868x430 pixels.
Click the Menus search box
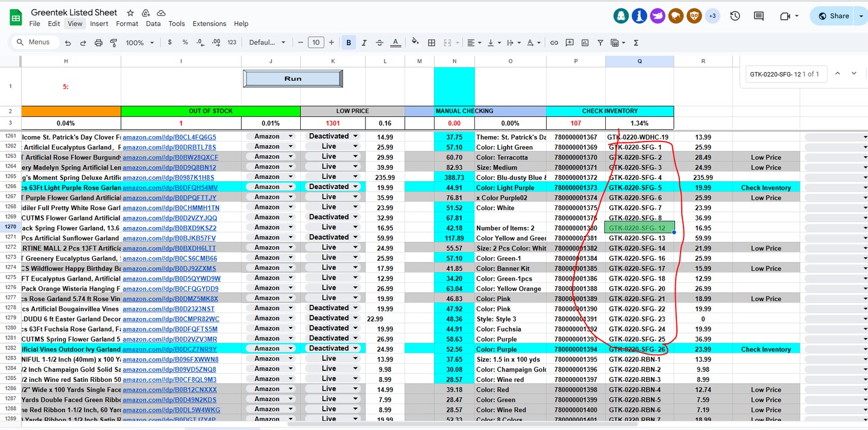(36, 42)
